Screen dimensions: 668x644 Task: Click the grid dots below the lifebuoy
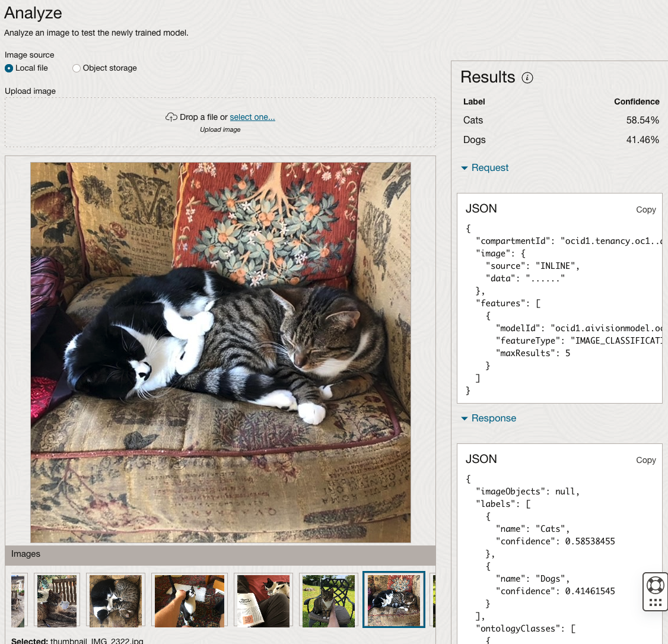pyautogui.click(x=656, y=602)
